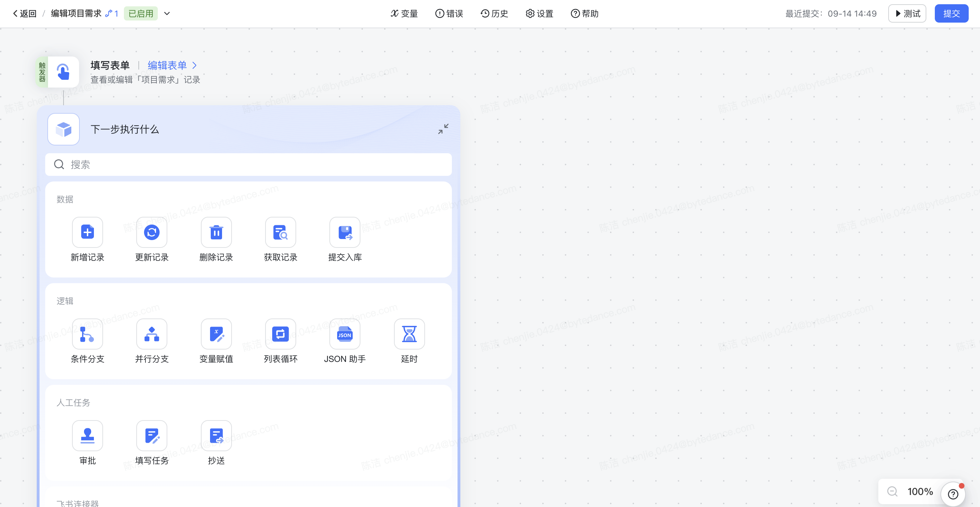Click the 数据 section heading
The image size is (980, 507).
[x=65, y=199]
